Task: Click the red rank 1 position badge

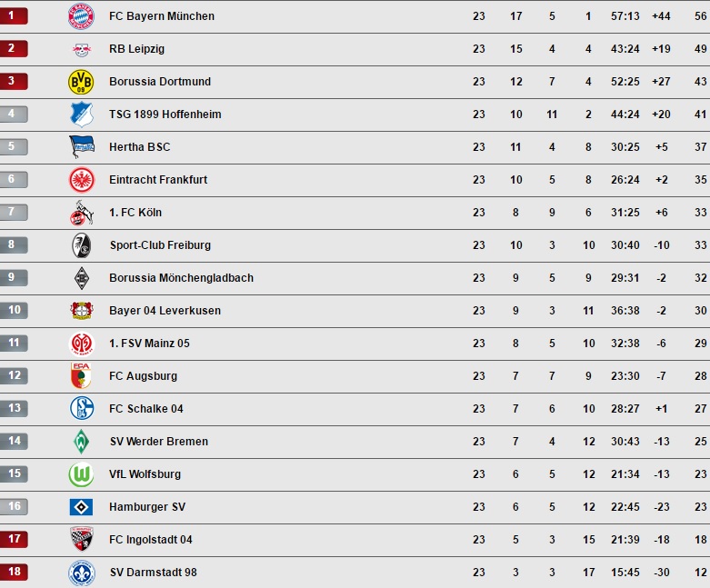Action: coord(14,16)
